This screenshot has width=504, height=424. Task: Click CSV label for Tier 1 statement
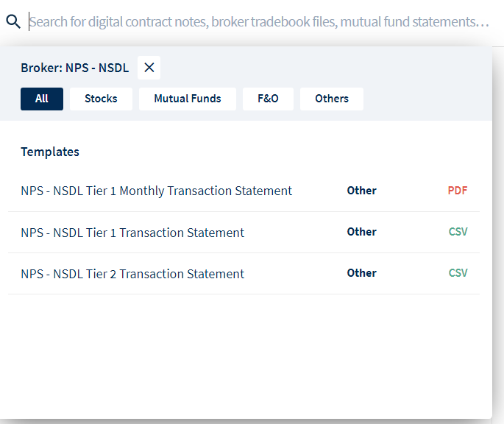pos(458,232)
